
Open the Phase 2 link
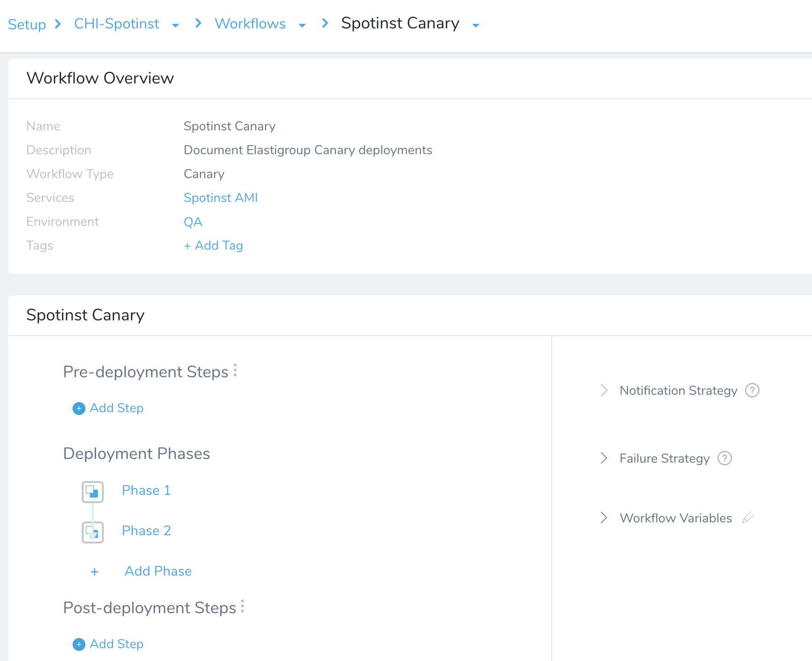147,531
